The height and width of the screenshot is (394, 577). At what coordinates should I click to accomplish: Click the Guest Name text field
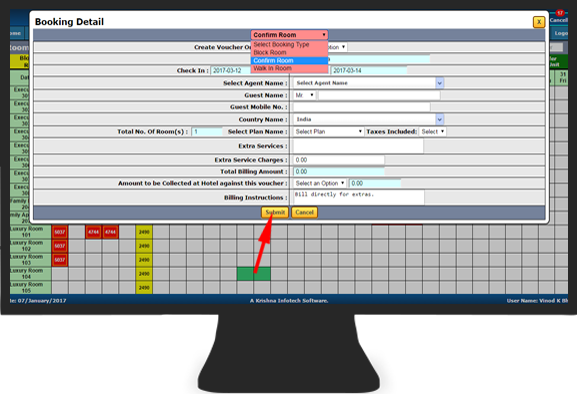379,95
